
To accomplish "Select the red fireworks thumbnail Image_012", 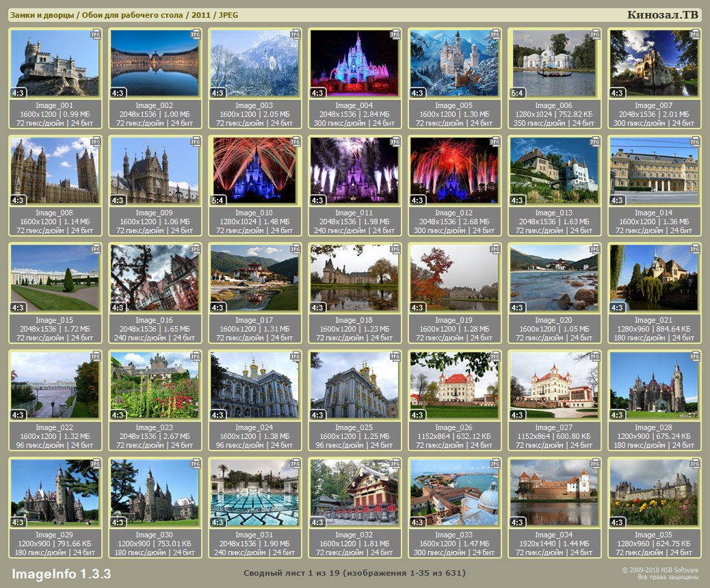I will tap(454, 170).
